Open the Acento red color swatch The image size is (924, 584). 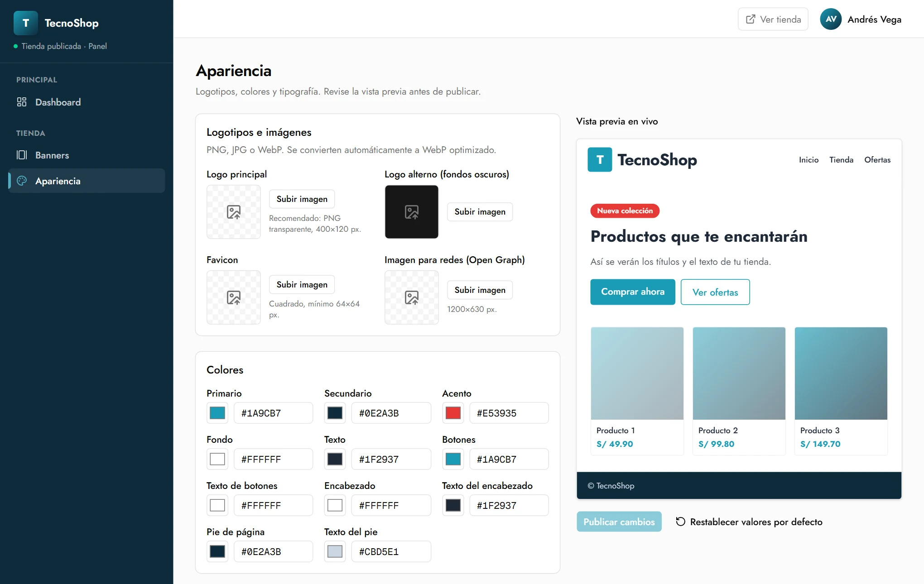(x=453, y=413)
